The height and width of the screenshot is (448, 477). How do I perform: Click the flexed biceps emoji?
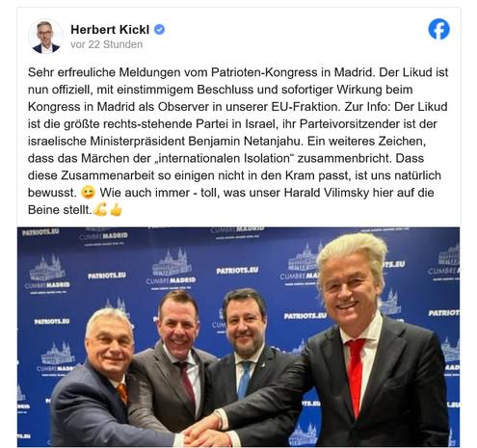click(x=100, y=210)
